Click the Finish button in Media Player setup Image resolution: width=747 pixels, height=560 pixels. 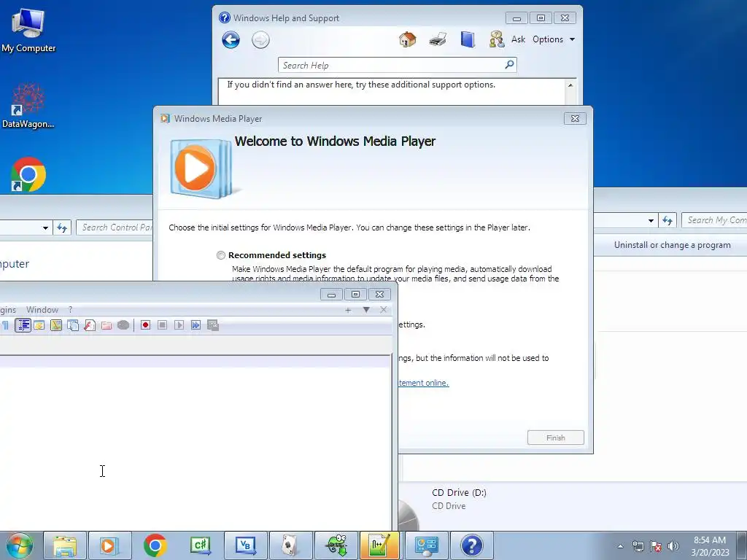tap(555, 437)
